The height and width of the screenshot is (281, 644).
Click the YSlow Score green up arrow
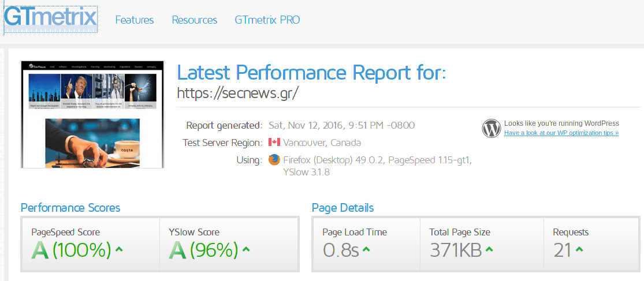[246, 249]
